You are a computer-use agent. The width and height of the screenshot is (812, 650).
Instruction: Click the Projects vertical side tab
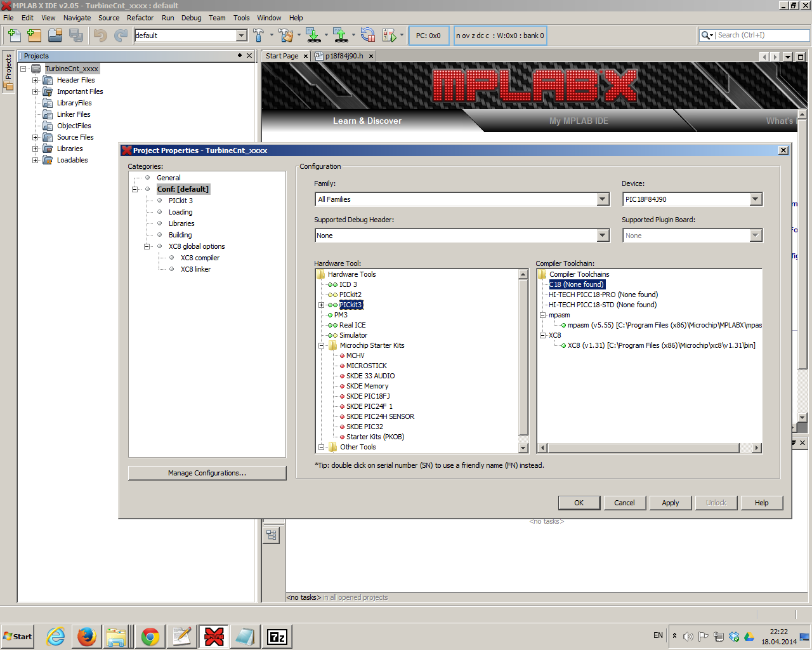(x=8, y=72)
